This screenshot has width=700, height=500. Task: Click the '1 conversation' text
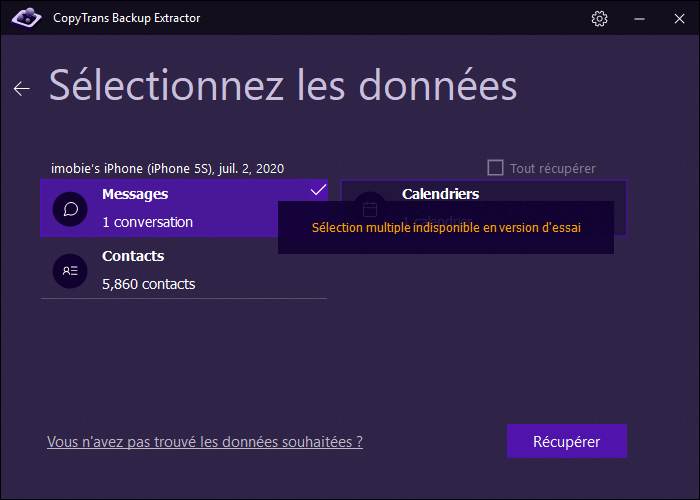147,222
